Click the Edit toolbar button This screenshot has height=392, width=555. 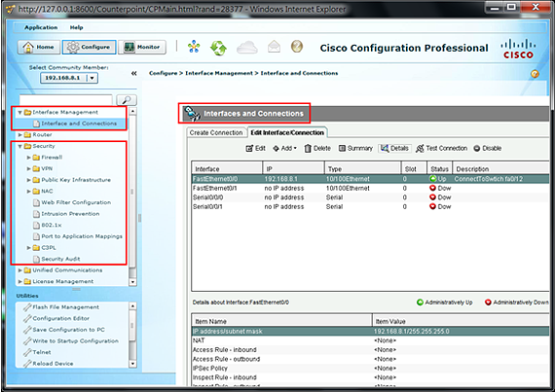click(x=255, y=148)
